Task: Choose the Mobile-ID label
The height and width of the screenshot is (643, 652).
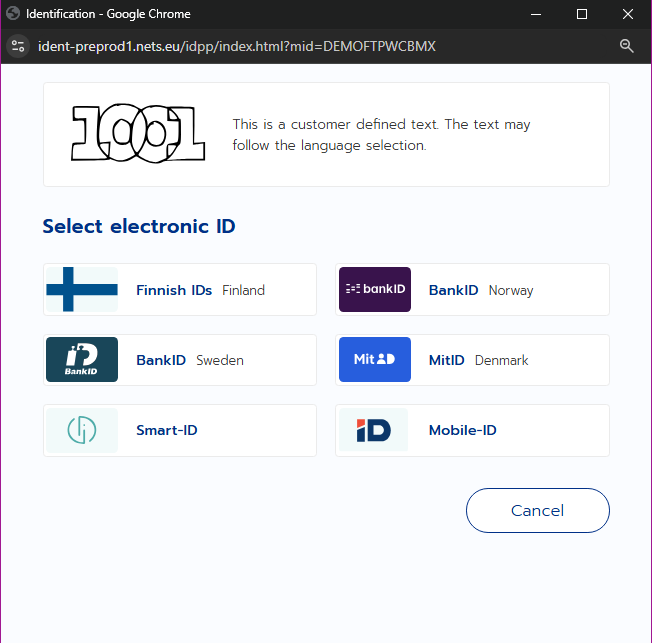Action: (462, 430)
